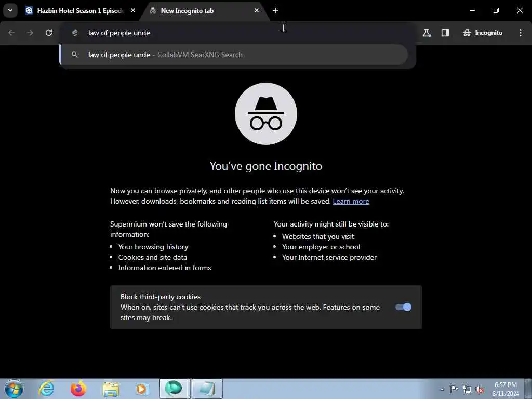Click the Incognito profile indicator
Screen dimensions: 532x399
pyautogui.click(x=483, y=33)
